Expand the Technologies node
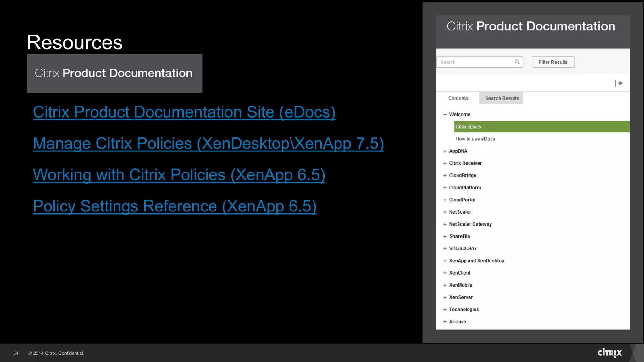Screen dimensions: 644x362 [445, 310]
